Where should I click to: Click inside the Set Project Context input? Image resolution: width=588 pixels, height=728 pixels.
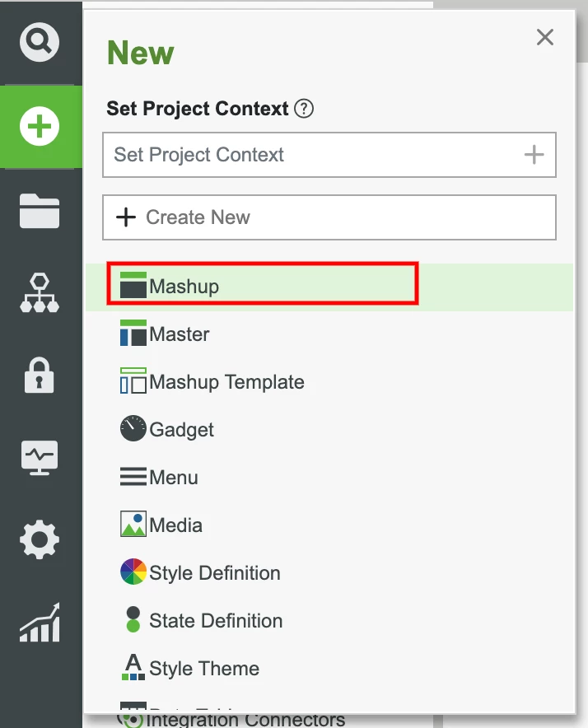coord(288,155)
